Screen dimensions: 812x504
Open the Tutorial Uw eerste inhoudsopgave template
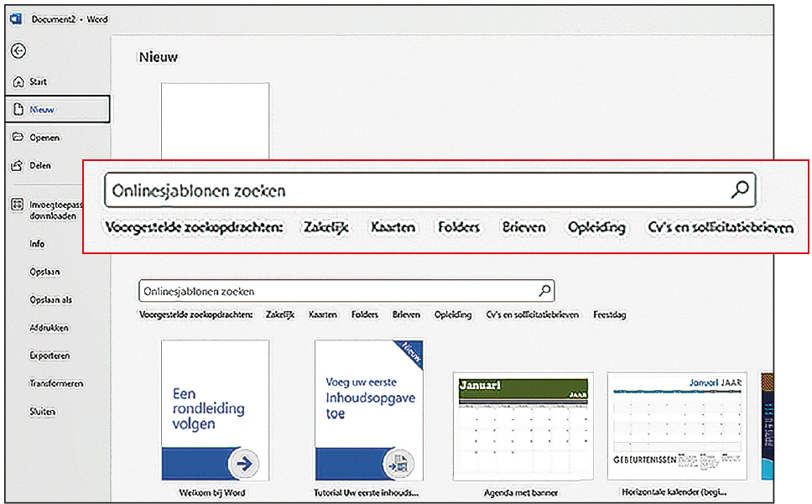coord(369,410)
